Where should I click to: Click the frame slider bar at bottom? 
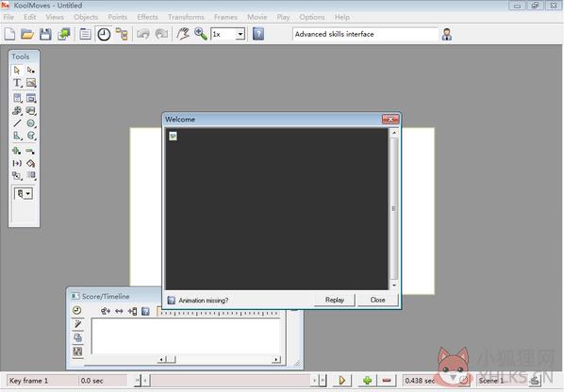(x=230, y=381)
